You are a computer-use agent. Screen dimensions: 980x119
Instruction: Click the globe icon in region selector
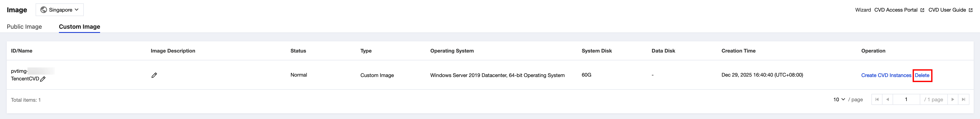pos(44,10)
